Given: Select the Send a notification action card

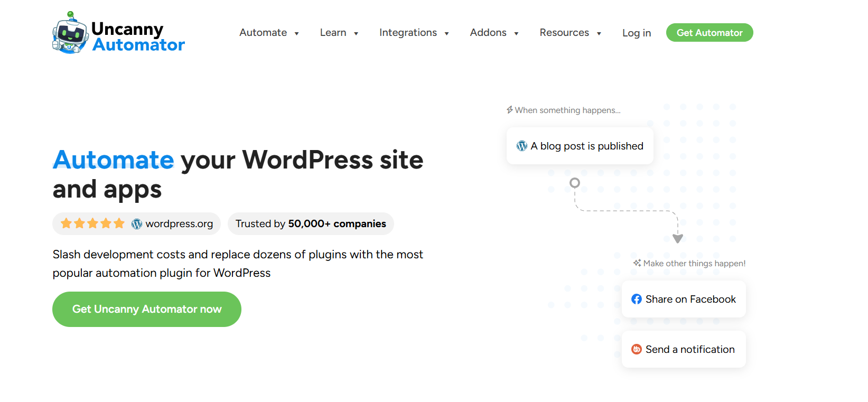Looking at the screenshot, I should (684, 350).
